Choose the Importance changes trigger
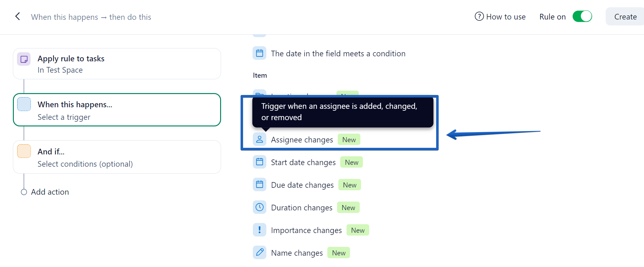The height and width of the screenshot is (267, 644). [306, 230]
